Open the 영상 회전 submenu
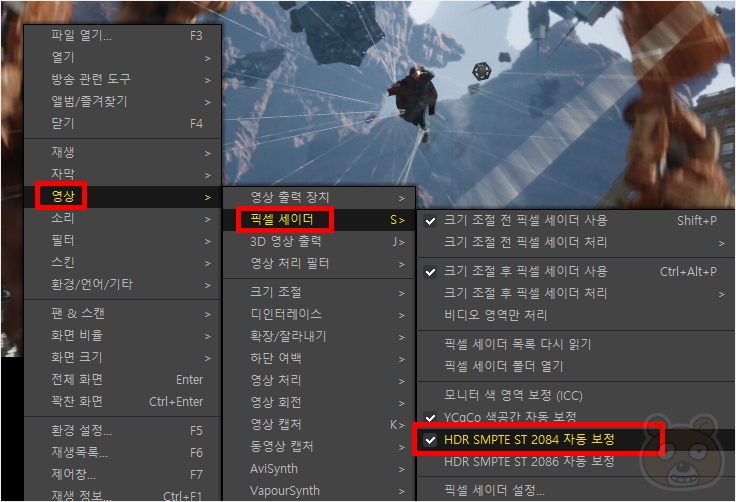 pyautogui.click(x=319, y=403)
